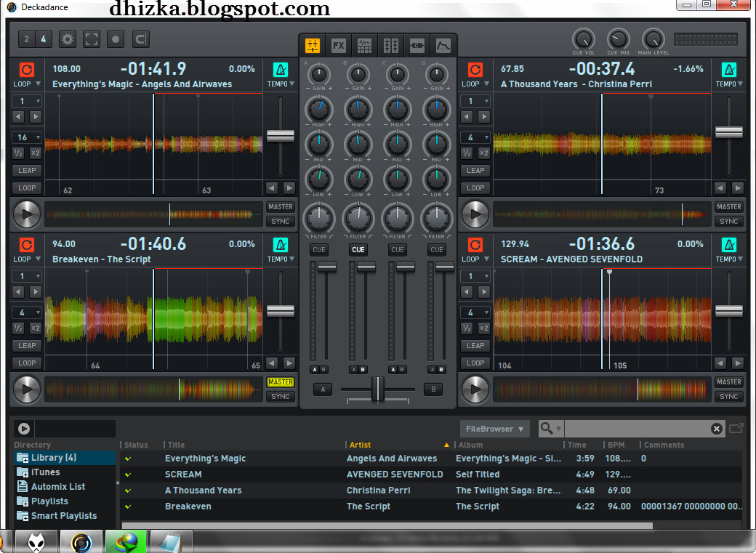
Task: Toggle CUE on mixer channel D
Action: click(437, 250)
